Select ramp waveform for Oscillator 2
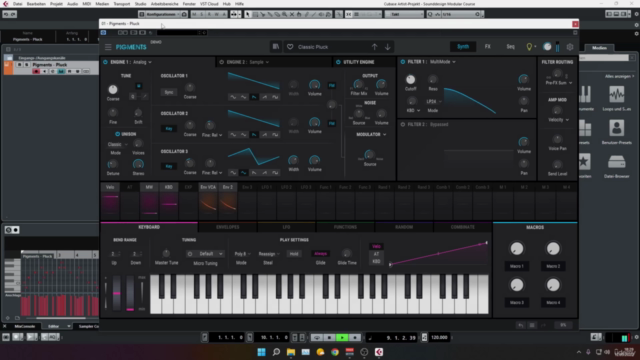Image resolution: width=640 pixels, height=360 pixels. (x=264, y=135)
